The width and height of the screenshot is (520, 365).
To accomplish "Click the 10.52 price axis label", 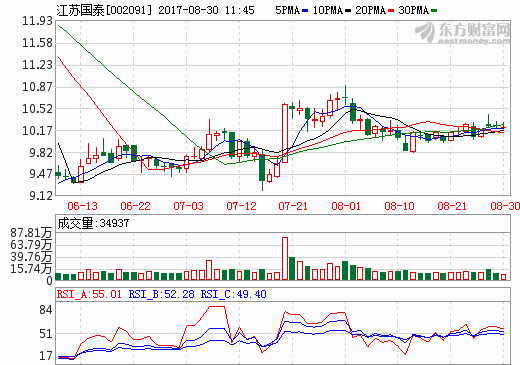I will [x=37, y=109].
